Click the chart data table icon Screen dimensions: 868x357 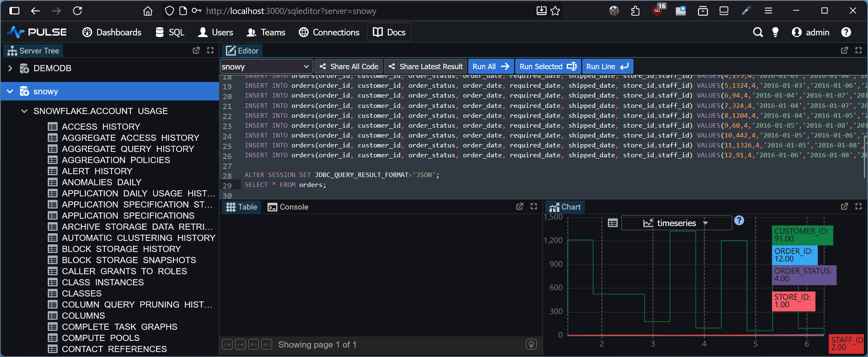[613, 223]
